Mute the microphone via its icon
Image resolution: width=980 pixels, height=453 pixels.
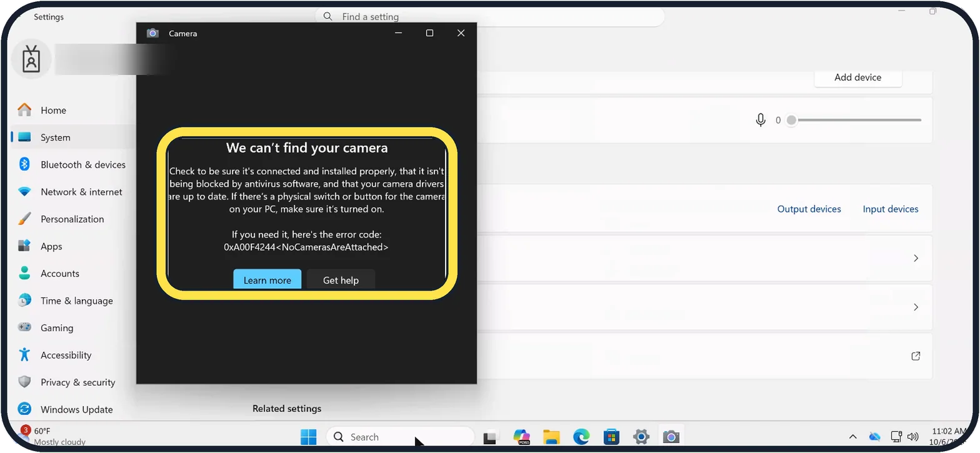tap(761, 120)
